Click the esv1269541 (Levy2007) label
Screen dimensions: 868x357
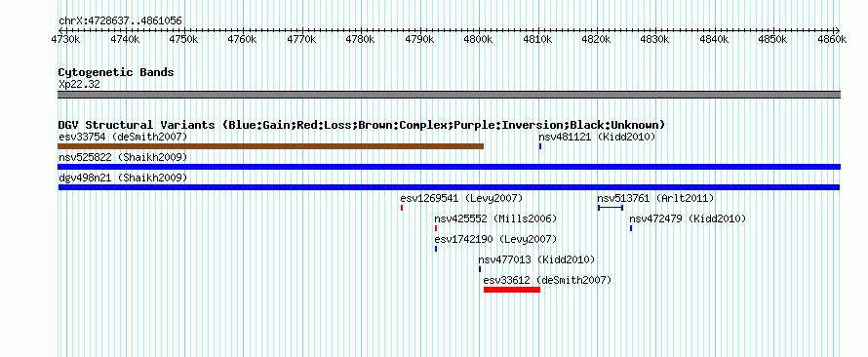tap(461, 198)
